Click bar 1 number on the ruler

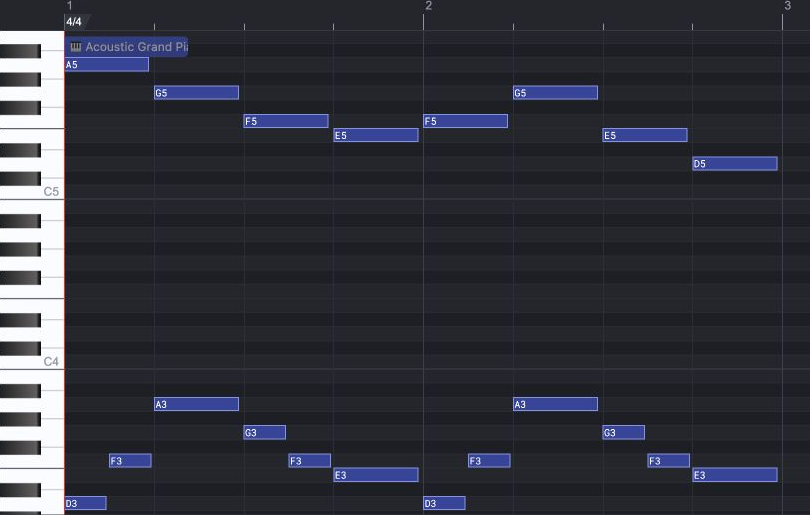pyautogui.click(x=70, y=6)
